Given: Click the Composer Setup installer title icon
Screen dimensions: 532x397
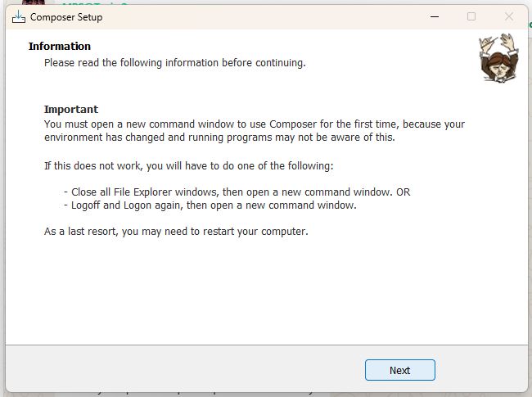Looking at the screenshot, I should 18,16.
